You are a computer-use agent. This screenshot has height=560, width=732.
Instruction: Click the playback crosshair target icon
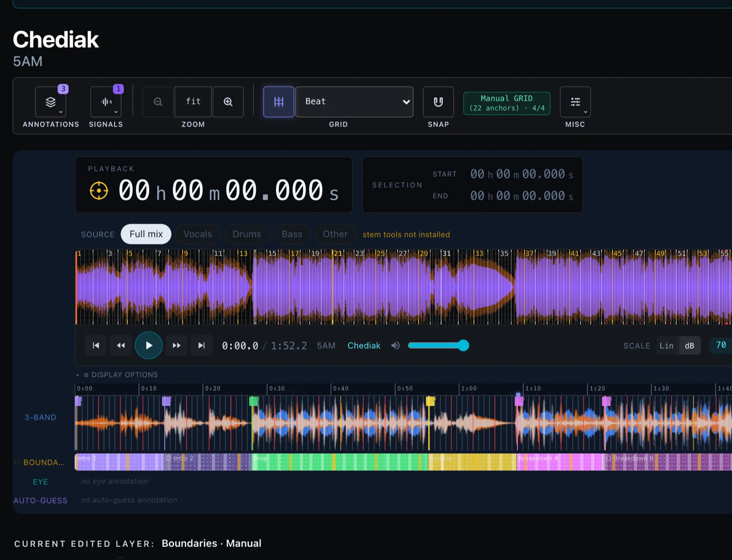[x=99, y=191]
